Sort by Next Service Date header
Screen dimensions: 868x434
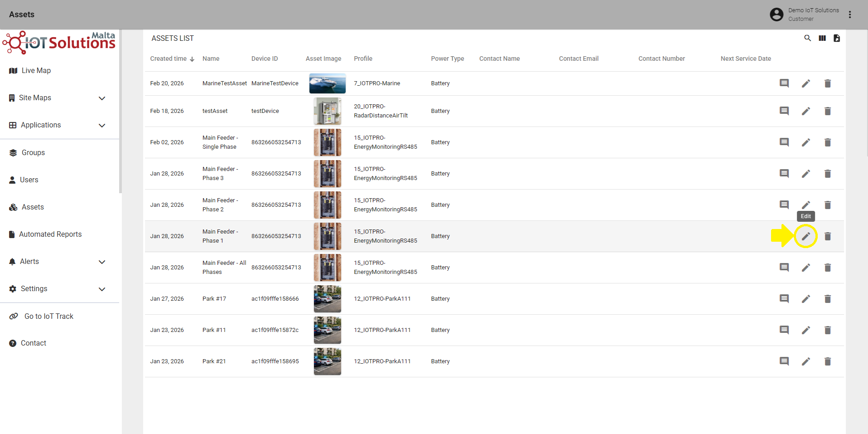(746, 59)
